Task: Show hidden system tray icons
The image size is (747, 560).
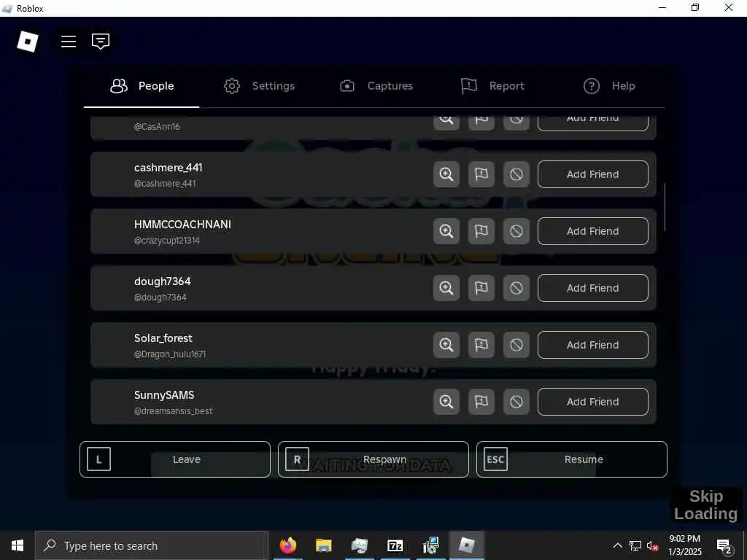Action: [x=617, y=545]
